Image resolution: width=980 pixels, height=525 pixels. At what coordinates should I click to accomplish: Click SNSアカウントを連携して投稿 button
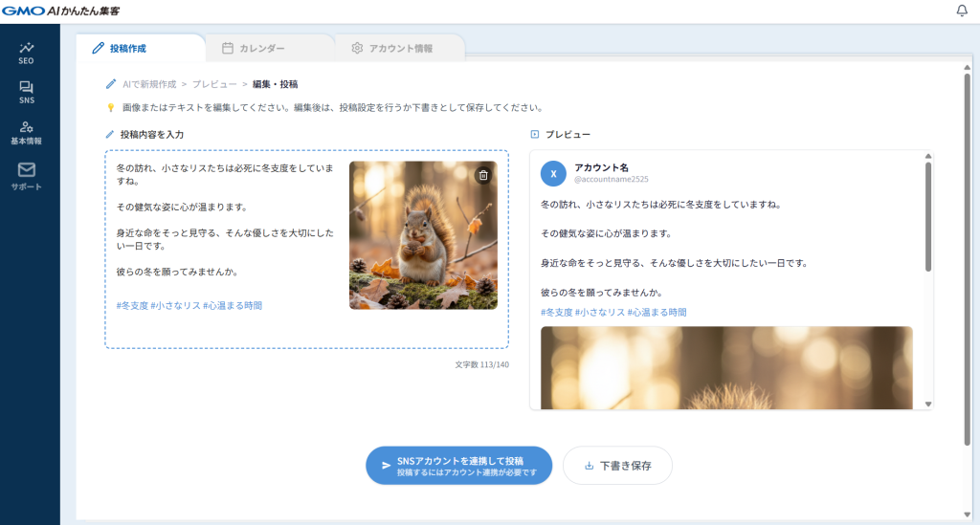(458, 466)
